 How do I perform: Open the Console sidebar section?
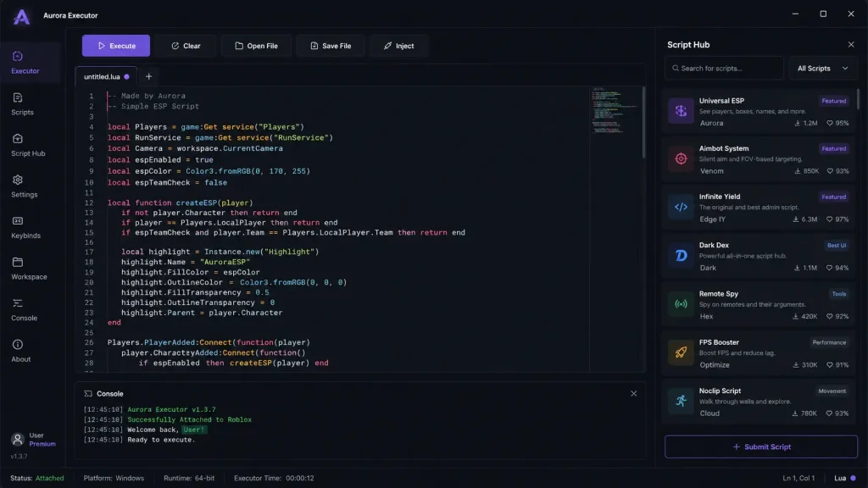[24, 310]
